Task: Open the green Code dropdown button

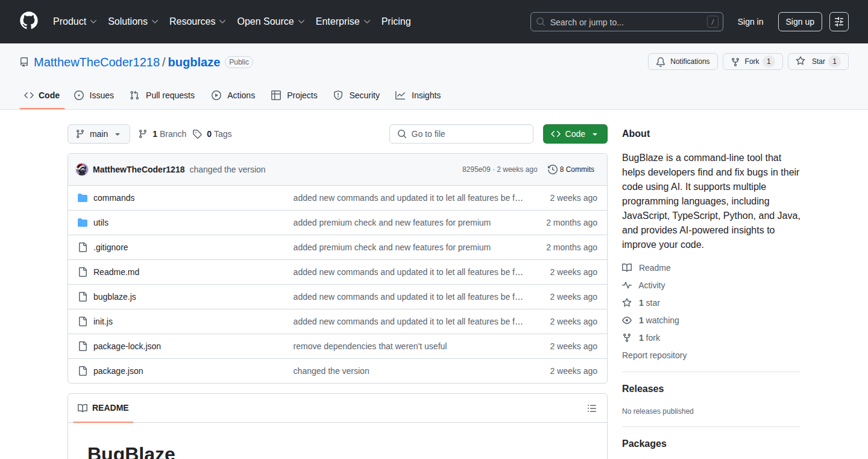Action: tap(575, 134)
